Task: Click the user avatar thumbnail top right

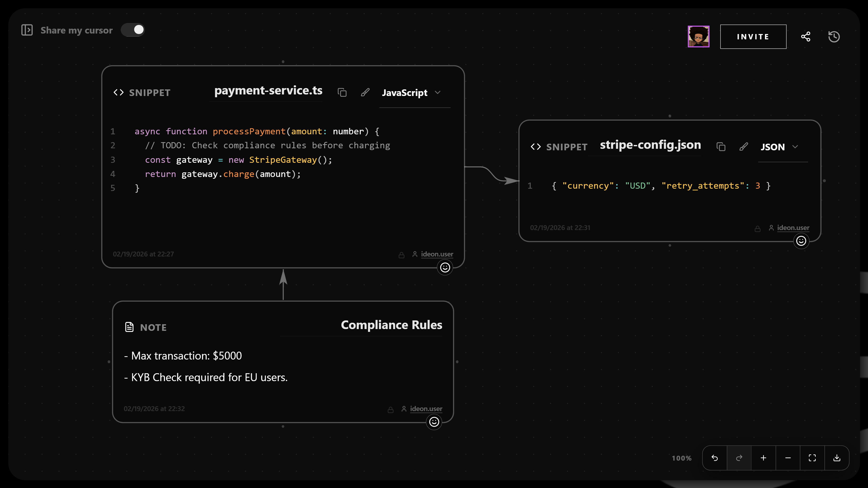Action: [x=698, y=36]
